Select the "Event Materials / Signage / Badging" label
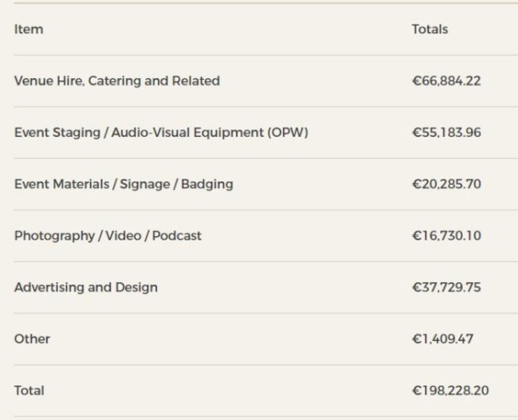Image resolution: width=518 pixels, height=420 pixels. click(x=124, y=184)
